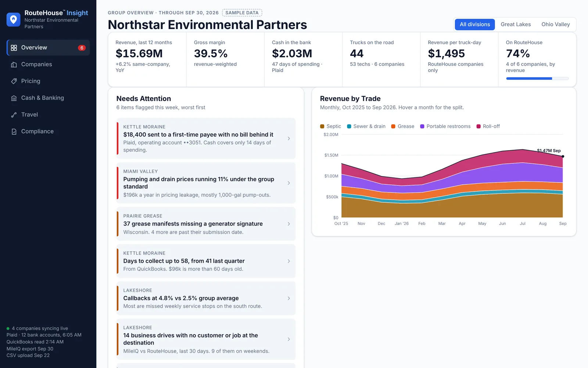This screenshot has height=368, width=588.
Task: Click the $1.47M Sep data point marker
Action: (563, 156)
